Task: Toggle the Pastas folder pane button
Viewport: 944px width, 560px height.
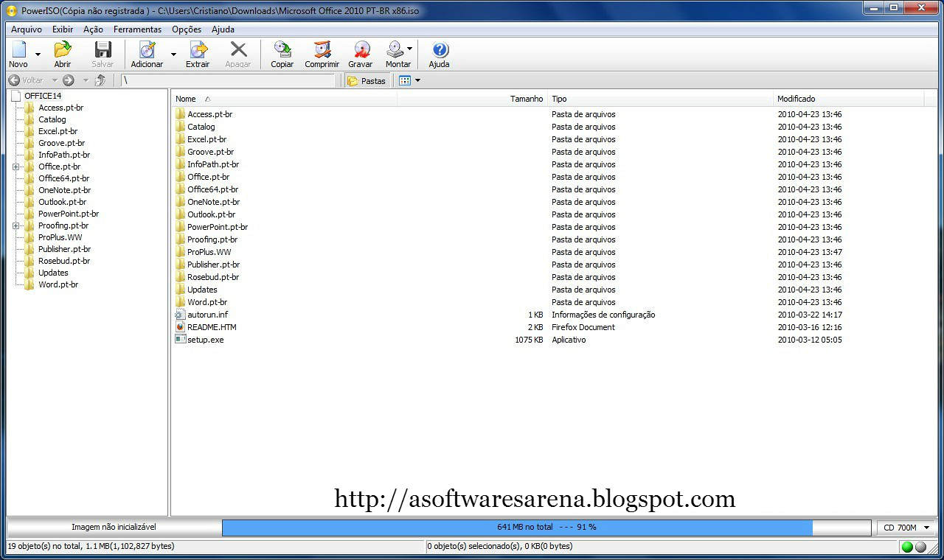Action: click(367, 80)
